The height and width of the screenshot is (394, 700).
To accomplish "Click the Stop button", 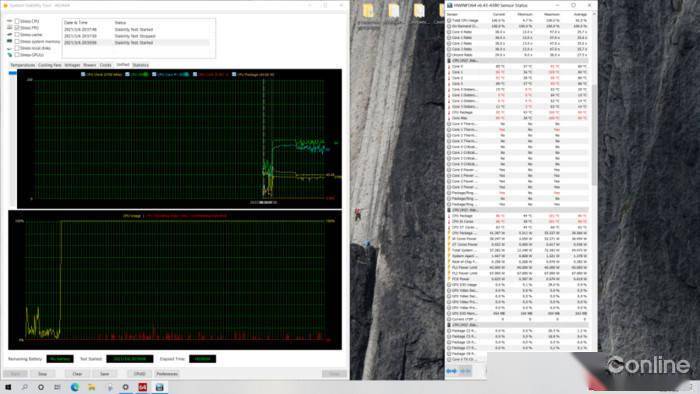I will pos(42,374).
